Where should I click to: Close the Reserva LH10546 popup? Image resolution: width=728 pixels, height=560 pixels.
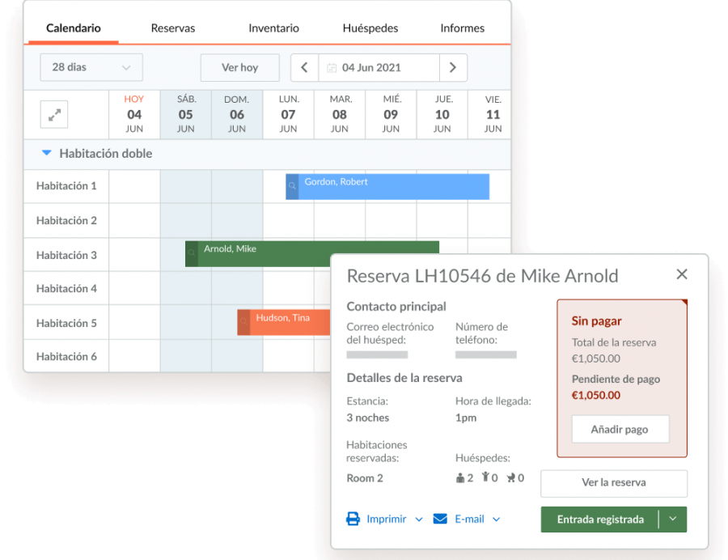(682, 274)
